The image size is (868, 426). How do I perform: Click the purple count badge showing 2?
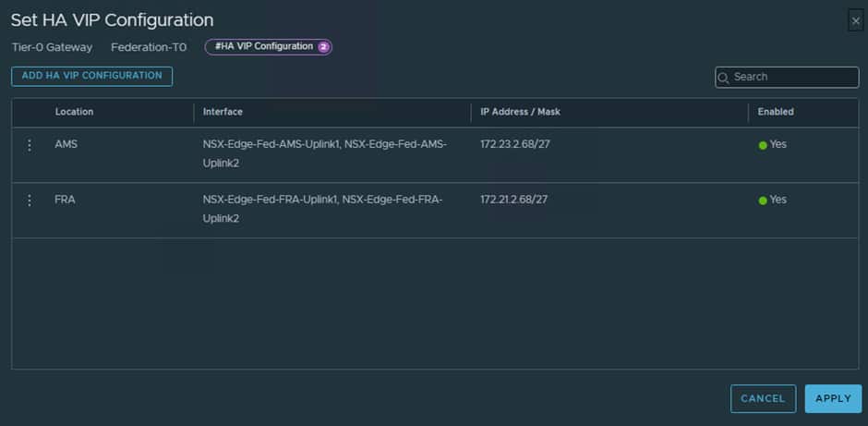tap(323, 47)
